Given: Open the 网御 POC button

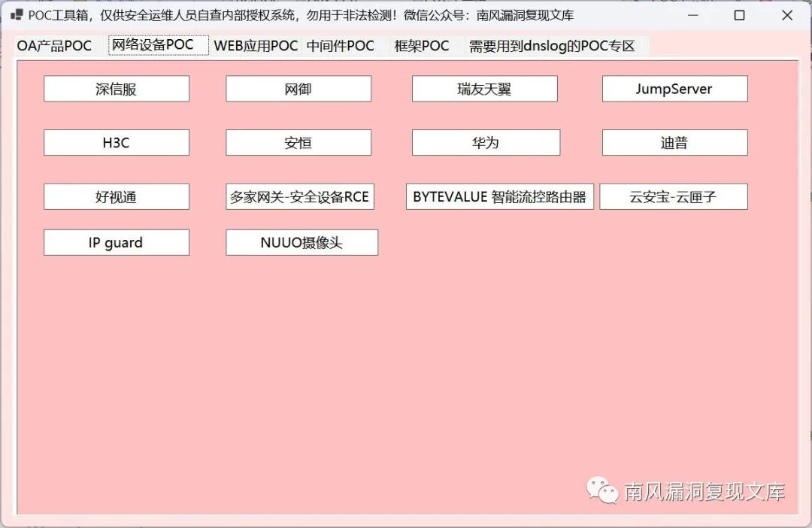Looking at the screenshot, I should (298, 89).
